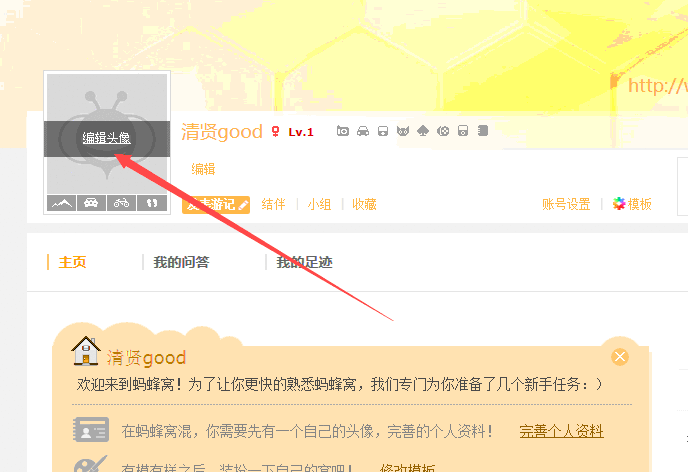Click the spade badge icon

[423, 131]
